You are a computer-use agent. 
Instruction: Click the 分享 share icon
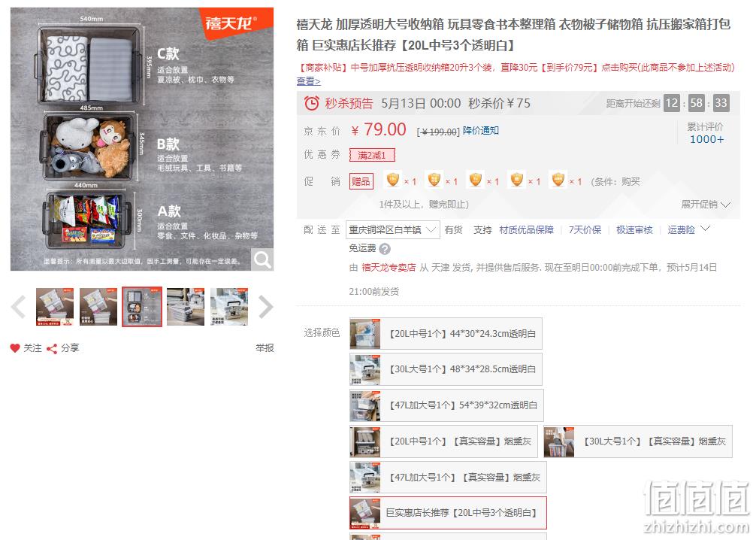52,348
